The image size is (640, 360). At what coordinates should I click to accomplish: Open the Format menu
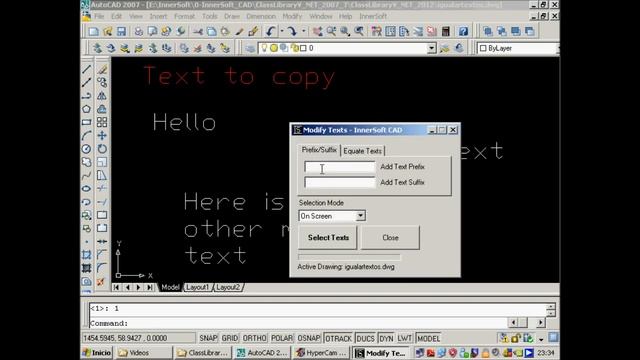(184, 16)
